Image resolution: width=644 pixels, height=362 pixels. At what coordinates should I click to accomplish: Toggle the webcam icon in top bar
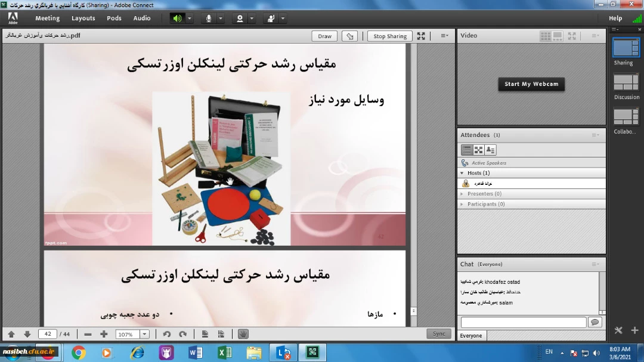pyautogui.click(x=240, y=18)
